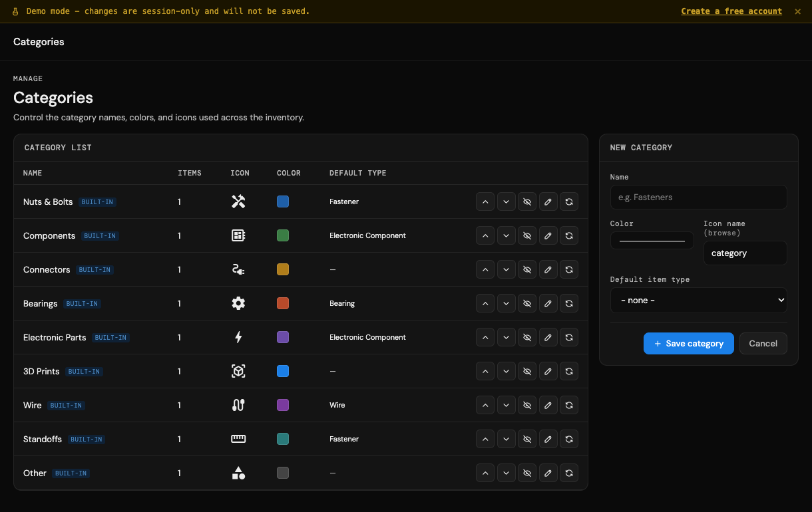Open the new category Color picker
The height and width of the screenshot is (512, 812).
(652, 241)
